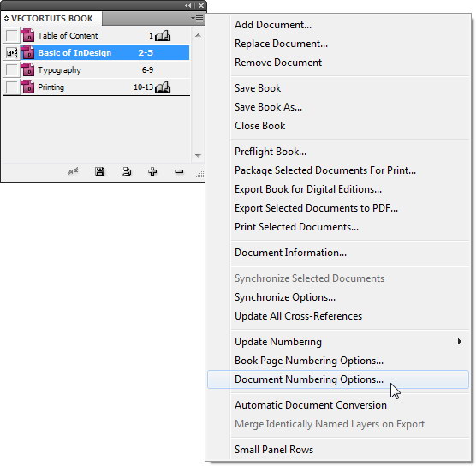Viewport: 476px width, 466px height.
Task: Click the Save the book disk icon
Action: [x=99, y=171]
